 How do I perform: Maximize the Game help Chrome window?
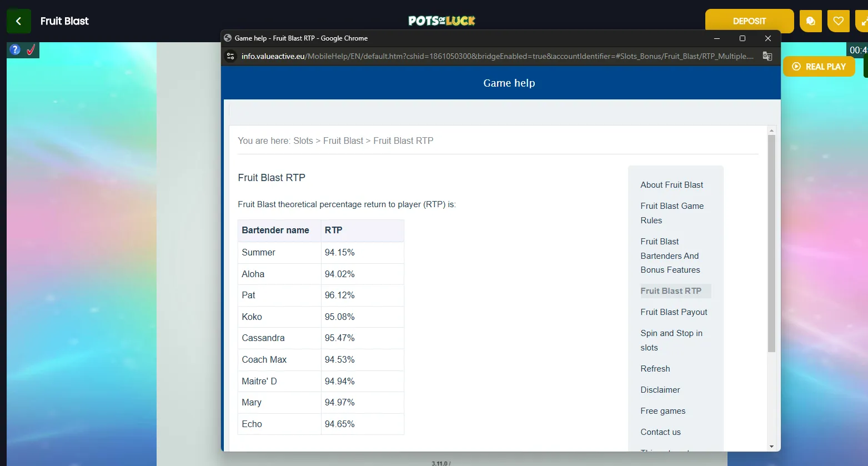pos(742,38)
